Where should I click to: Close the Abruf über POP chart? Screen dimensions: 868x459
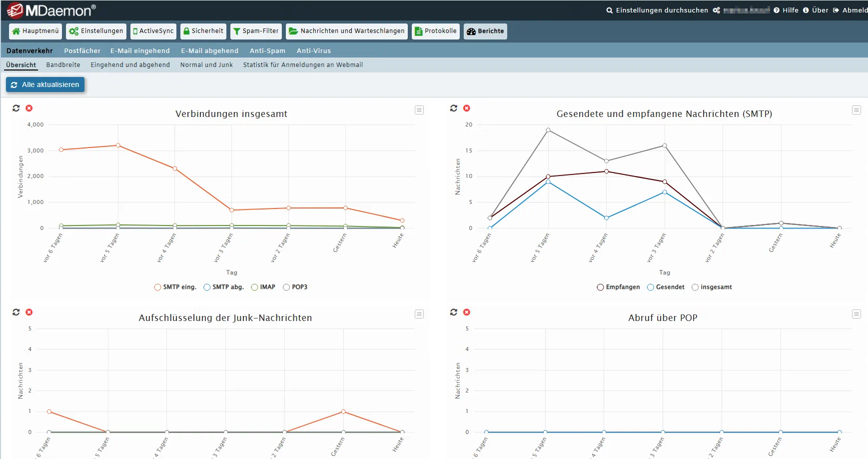[x=467, y=312]
